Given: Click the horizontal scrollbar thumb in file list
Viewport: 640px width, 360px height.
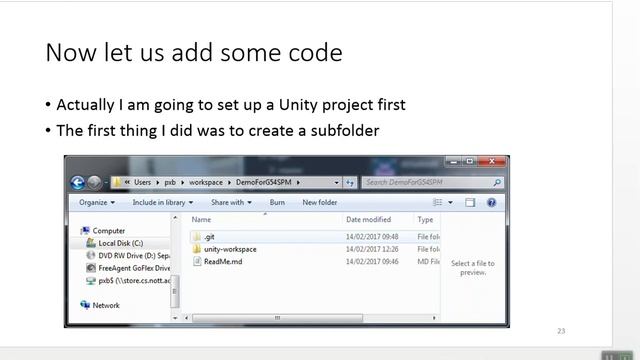Looking at the screenshot, I should tap(277, 318).
